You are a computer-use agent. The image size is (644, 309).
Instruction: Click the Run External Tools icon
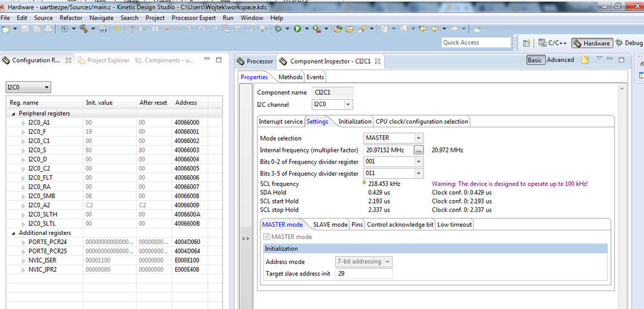coord(317,29)
